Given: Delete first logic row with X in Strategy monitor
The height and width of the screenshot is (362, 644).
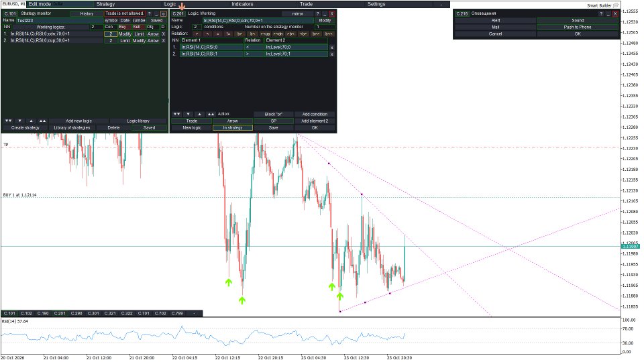Looking at the screenshot, I should tap(164, 34).
